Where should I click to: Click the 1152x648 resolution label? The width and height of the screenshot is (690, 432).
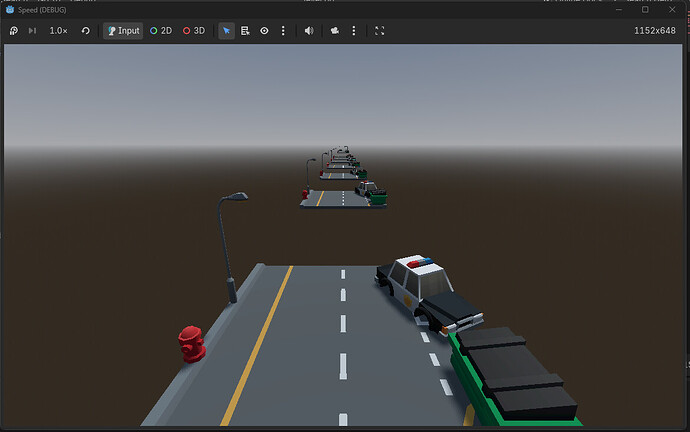tap(655, 31)
